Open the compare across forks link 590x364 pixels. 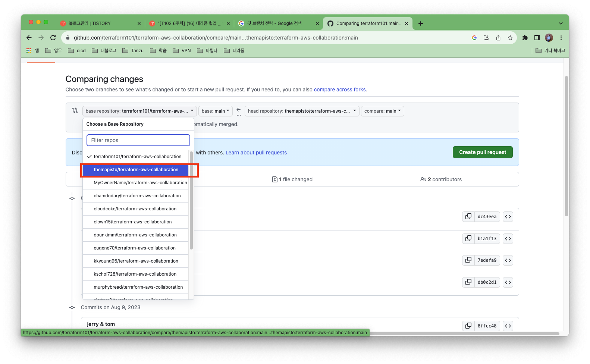pos(340,90)
